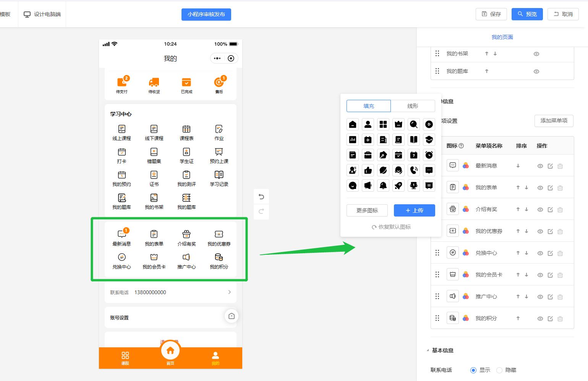588x381 pixels.
Task: Change color icon of 兑换中心 row
Action: [466, 253]
